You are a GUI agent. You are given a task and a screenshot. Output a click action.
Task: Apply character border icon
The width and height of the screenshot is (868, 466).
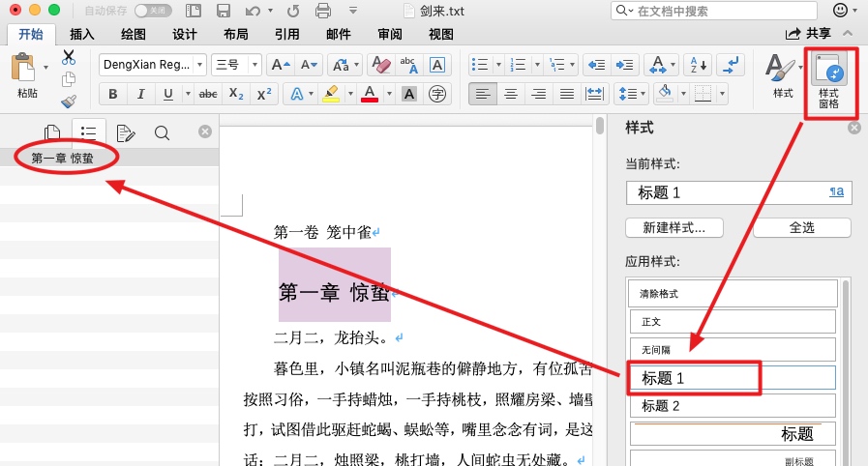tap(436, 65)
